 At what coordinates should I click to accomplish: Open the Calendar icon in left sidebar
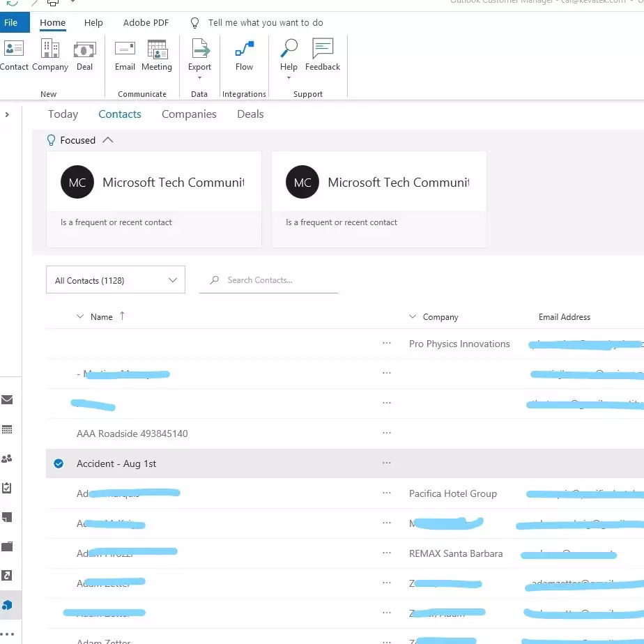(x=8, y=430)
